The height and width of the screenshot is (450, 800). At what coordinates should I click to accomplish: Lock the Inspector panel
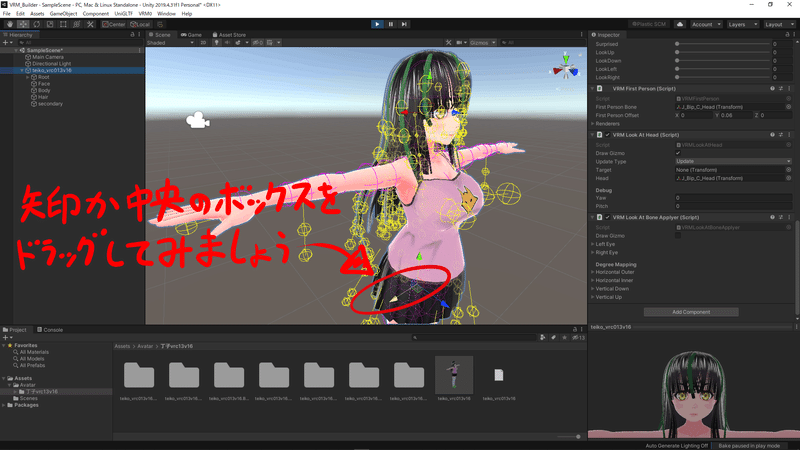pos(787,35)
